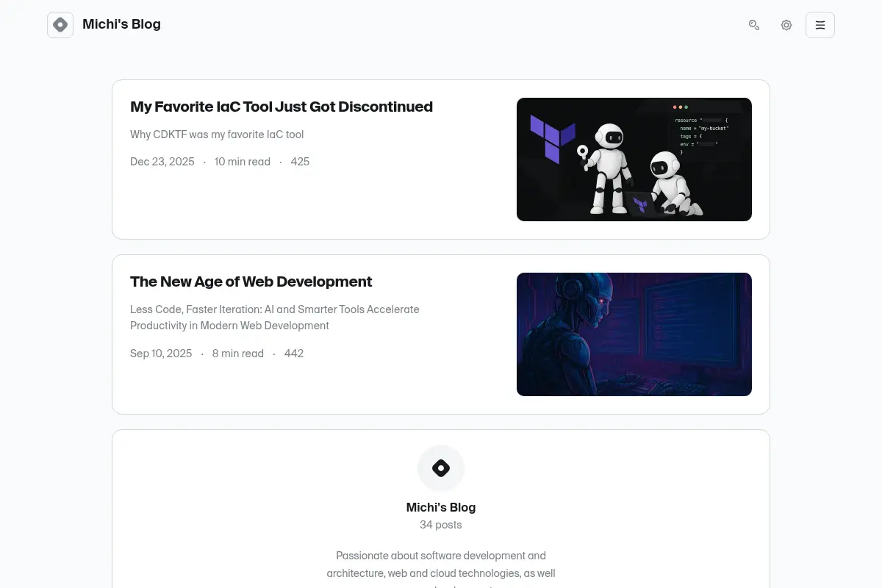The height and width of the screenshot is (588, 882).
Task: Click the Michi's Blog name in profile card
Action: 441,507
